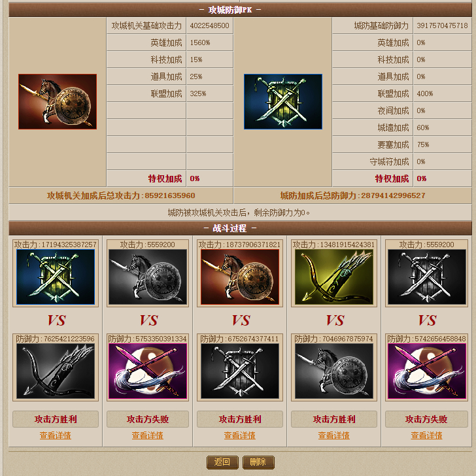Image resolution: width=476 pixels, height=476 pixels.
Task: Click 攻击方胜利 result in first battle
Action: [56, 419]
